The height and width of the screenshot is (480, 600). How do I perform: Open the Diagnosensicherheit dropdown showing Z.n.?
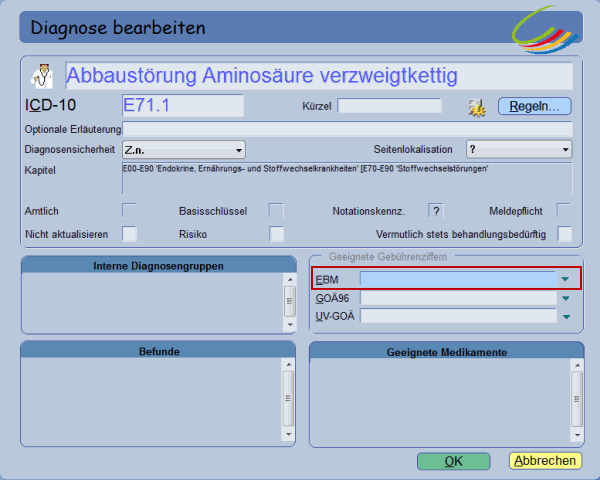coord(184,150)
